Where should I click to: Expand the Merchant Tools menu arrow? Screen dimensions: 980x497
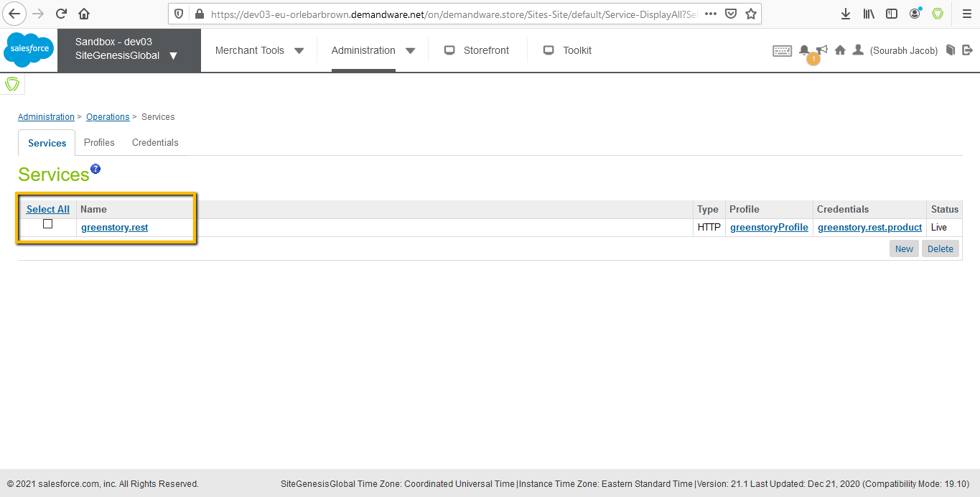pyautogui.click(x=299, y=51)
